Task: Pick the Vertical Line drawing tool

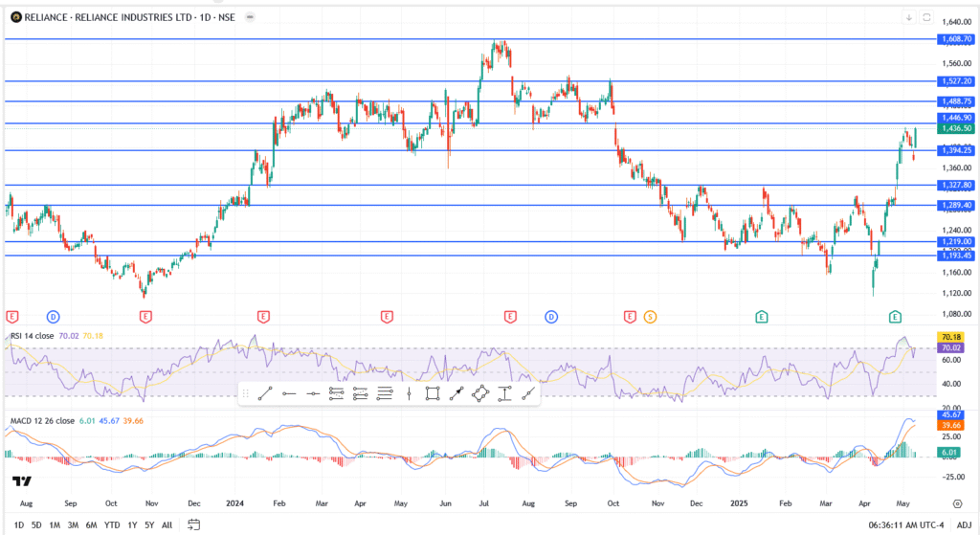Action: (x=409, y=392)
